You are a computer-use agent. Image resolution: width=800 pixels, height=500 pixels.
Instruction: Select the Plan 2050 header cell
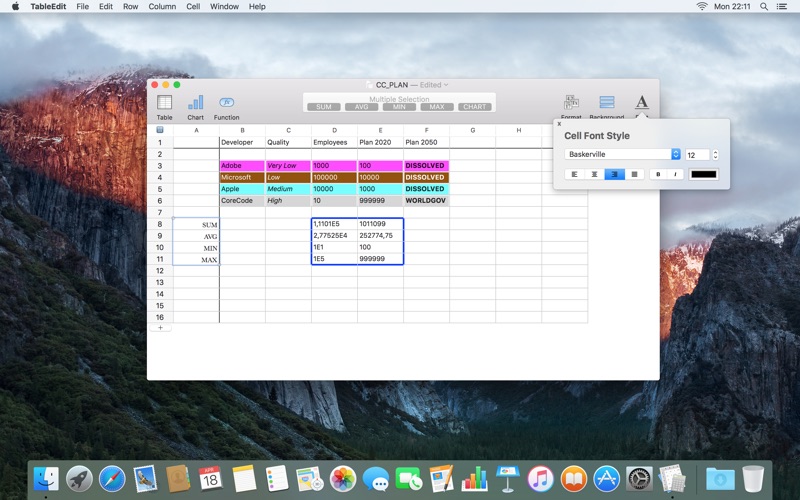click(426, 142)
